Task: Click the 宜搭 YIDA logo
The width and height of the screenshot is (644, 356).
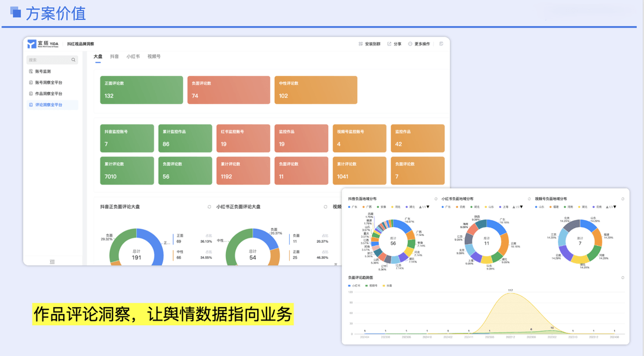Action: click(x=42, y=44)
